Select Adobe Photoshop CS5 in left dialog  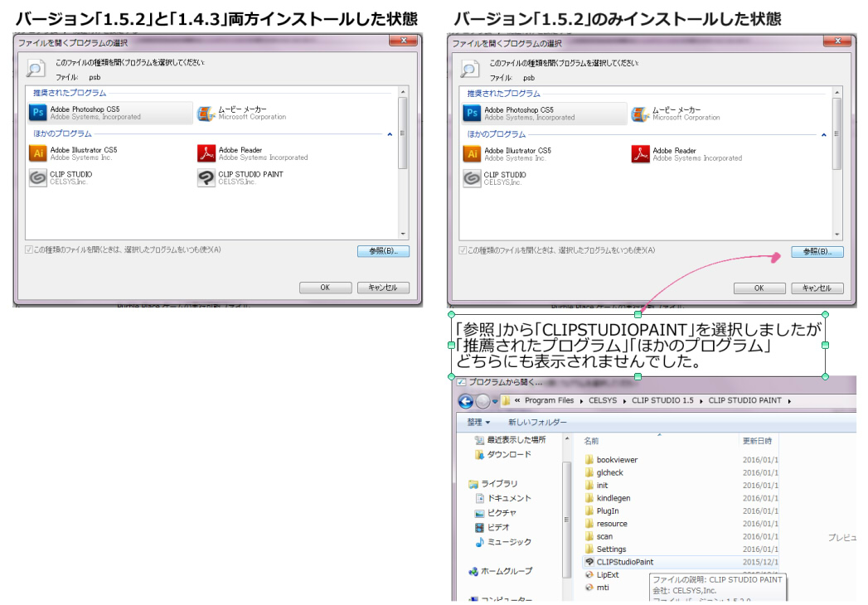click(x=110, y=113)
